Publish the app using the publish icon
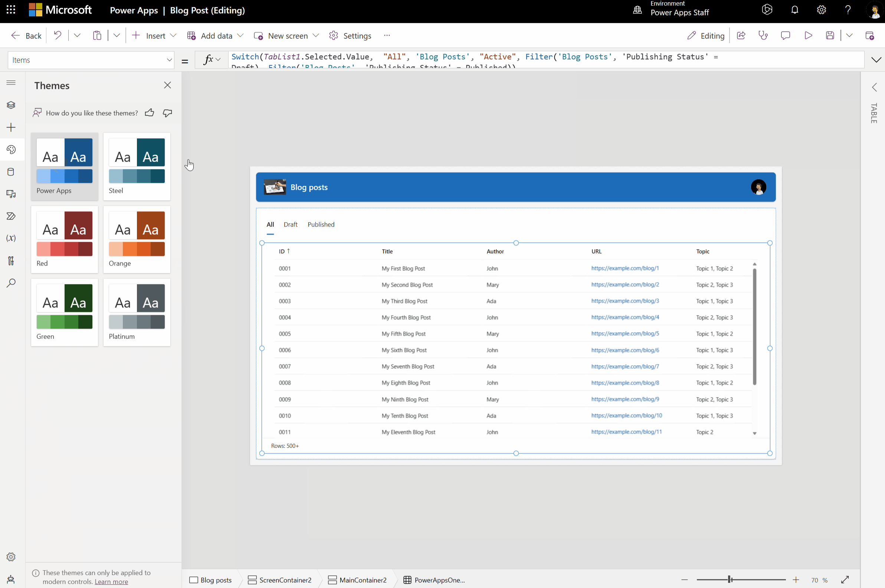The image size is (885, 588). pos(870,35)
